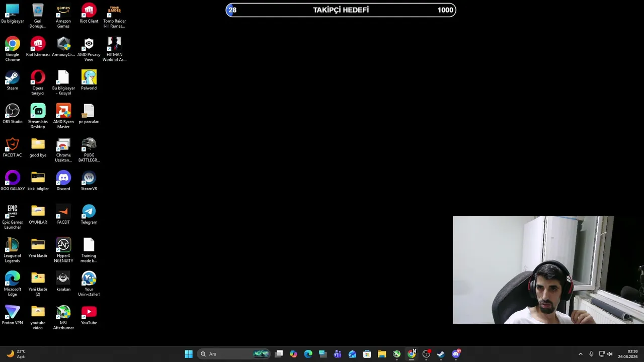Select PUBG BATTLEGROUNDS desktop shortcut
The image size is (644, 362).
(89, 150)
